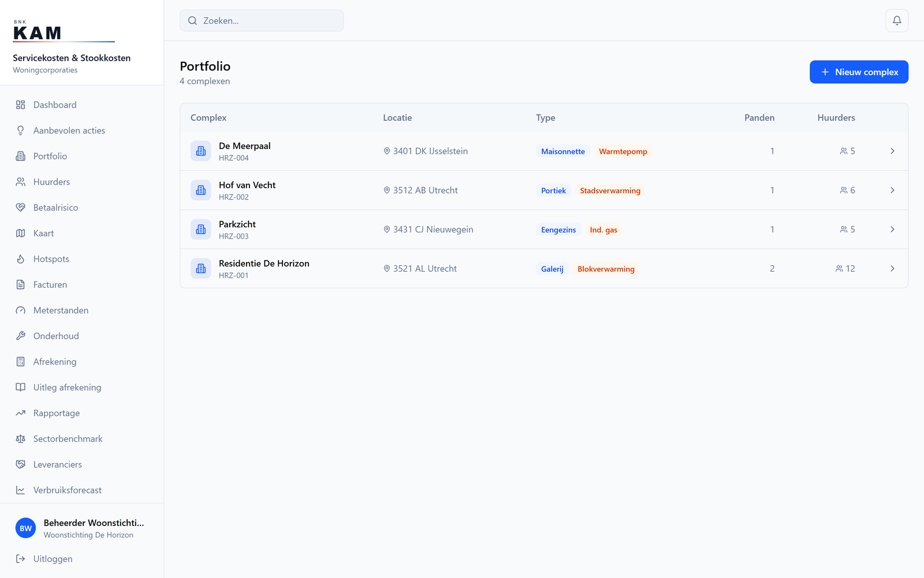Click the building icon for Parkzicht
924x578 pixels.
pos(201,229)
